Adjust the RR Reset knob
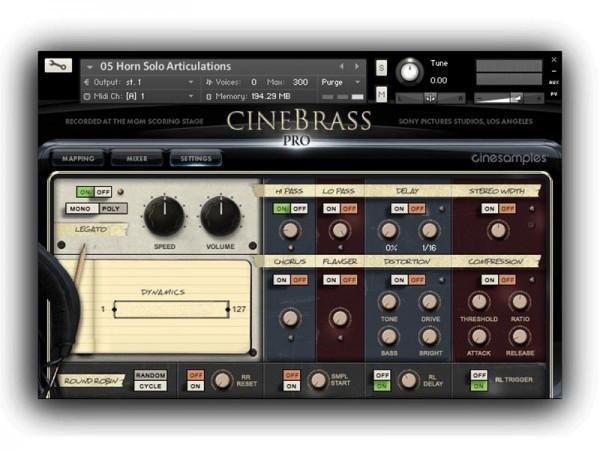Viewport: 600px width, 450px height. [222, 380]
